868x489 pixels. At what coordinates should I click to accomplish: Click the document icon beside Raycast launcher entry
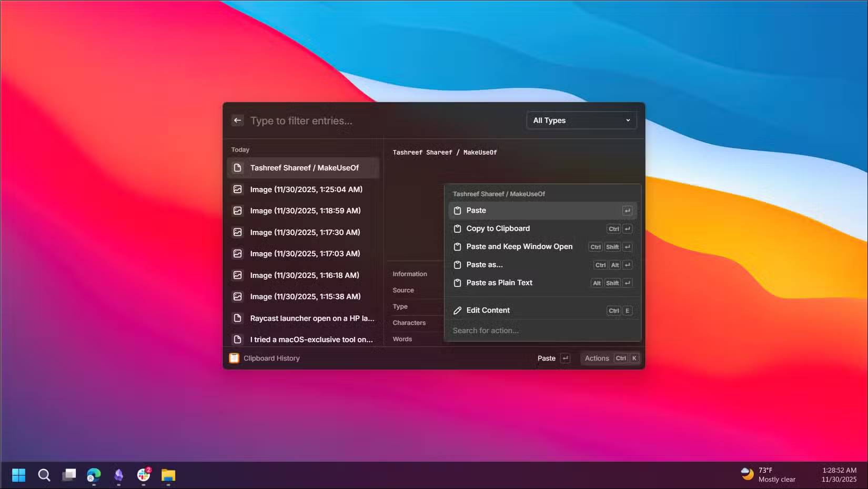pos(238,318)
